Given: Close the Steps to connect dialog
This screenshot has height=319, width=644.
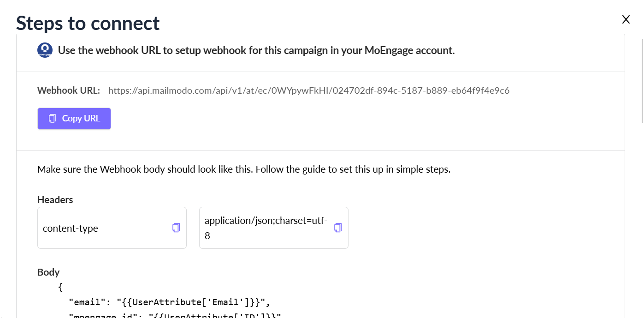Looking at the screenshot, I should coord(626,19).
